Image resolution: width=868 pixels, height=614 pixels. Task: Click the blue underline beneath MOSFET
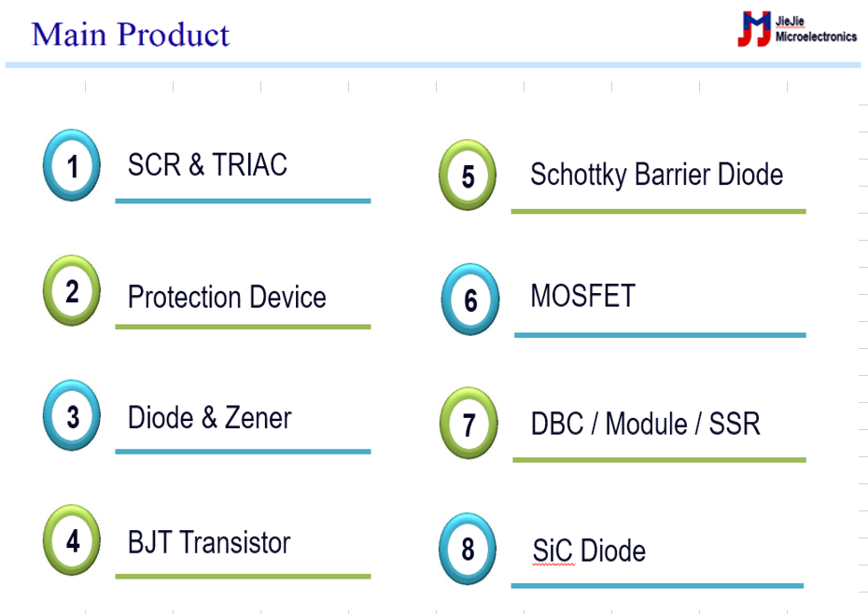pyautogui.click(x=660, y=335)
